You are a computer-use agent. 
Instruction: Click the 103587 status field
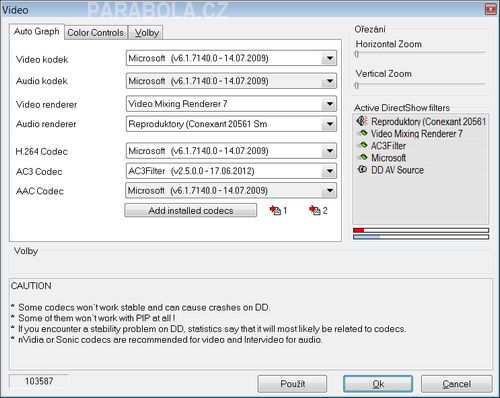tap(39, 381)
